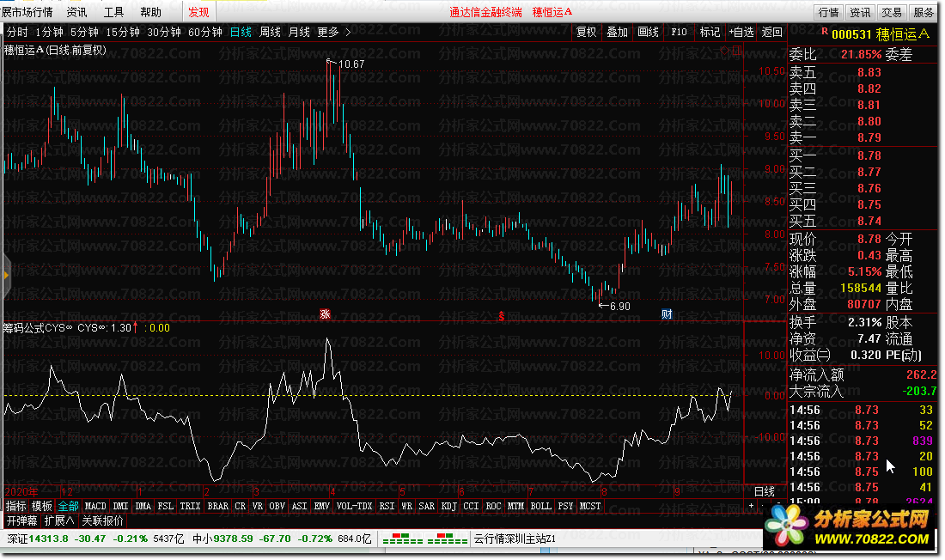Click the 标记 mark button

point(710,32)
